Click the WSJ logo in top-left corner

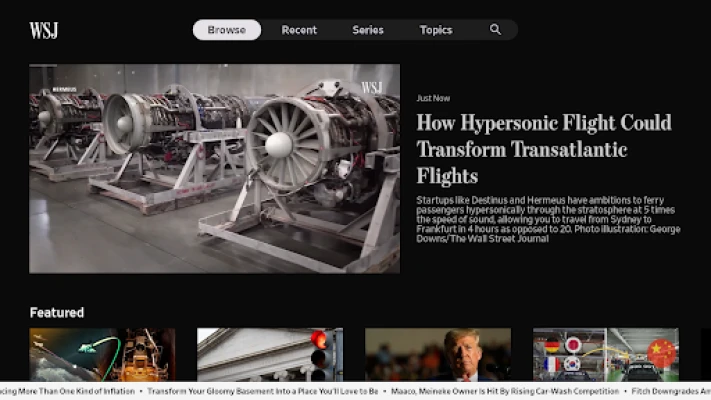(x=44, y=30)
